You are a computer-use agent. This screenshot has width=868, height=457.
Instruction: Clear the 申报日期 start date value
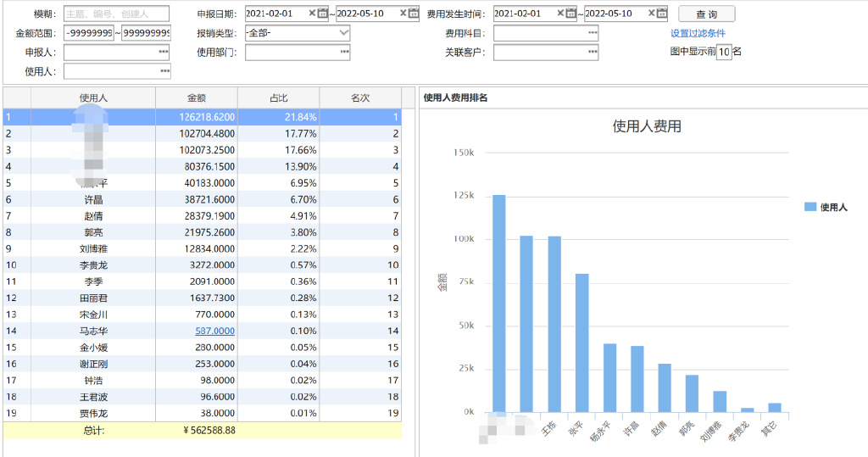(312, 14)
